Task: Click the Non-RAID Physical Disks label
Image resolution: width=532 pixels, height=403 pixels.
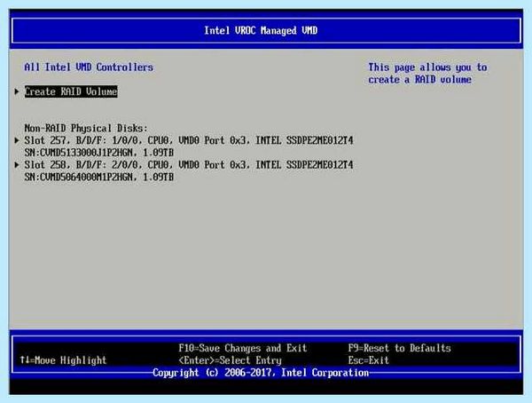Action: (86, 128)
